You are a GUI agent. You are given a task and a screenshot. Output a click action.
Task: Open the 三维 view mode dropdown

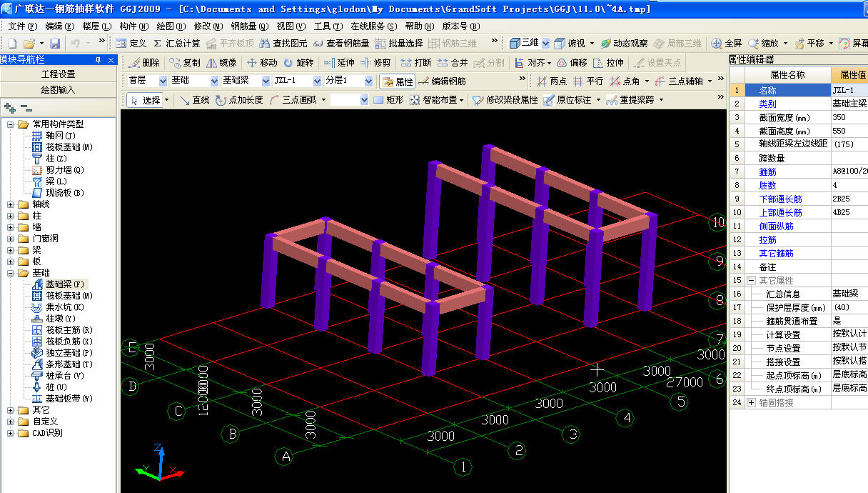click(x=546, y=44)
